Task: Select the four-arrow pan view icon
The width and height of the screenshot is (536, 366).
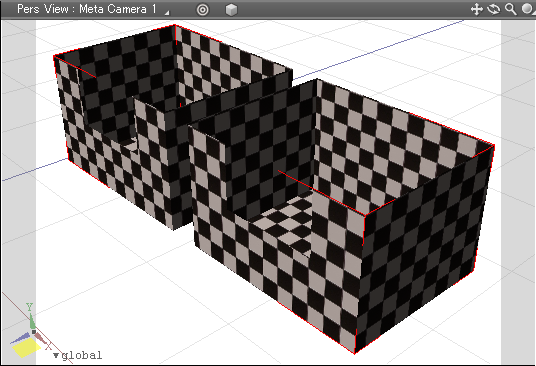Action: click(x=477, y=9)
